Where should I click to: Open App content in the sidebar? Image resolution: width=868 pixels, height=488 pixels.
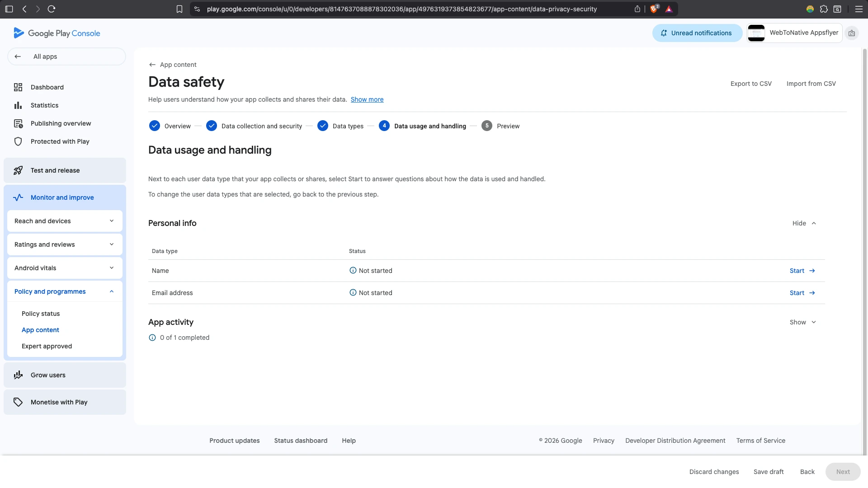click(40, 330)
